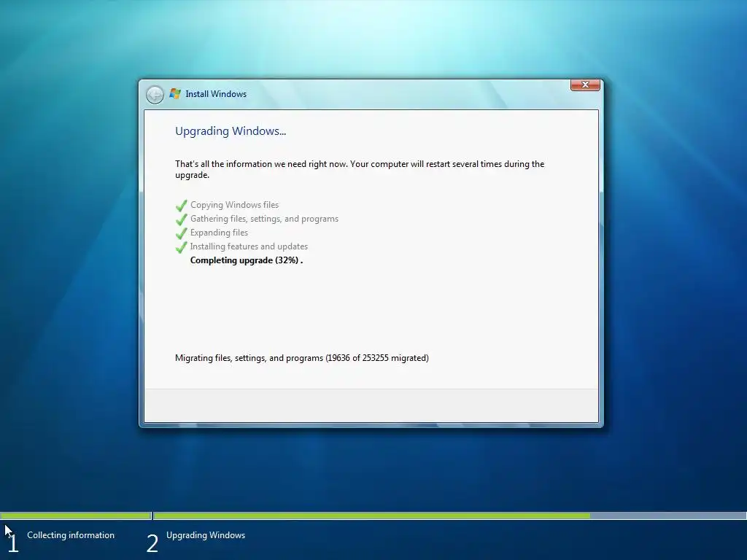Screen dimensions: 747x560
Task: Click the checkmark next to Copying Windows files
Action: (x=182, y=206)
